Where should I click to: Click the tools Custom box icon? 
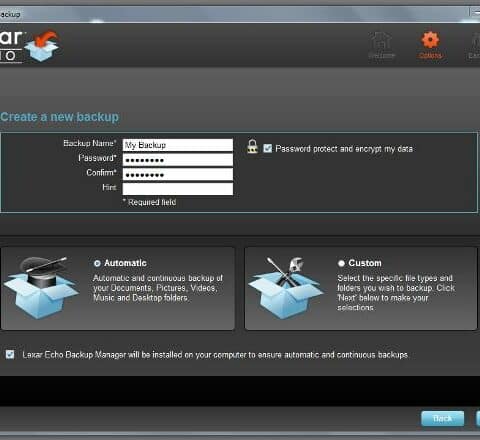coord(285,288)
